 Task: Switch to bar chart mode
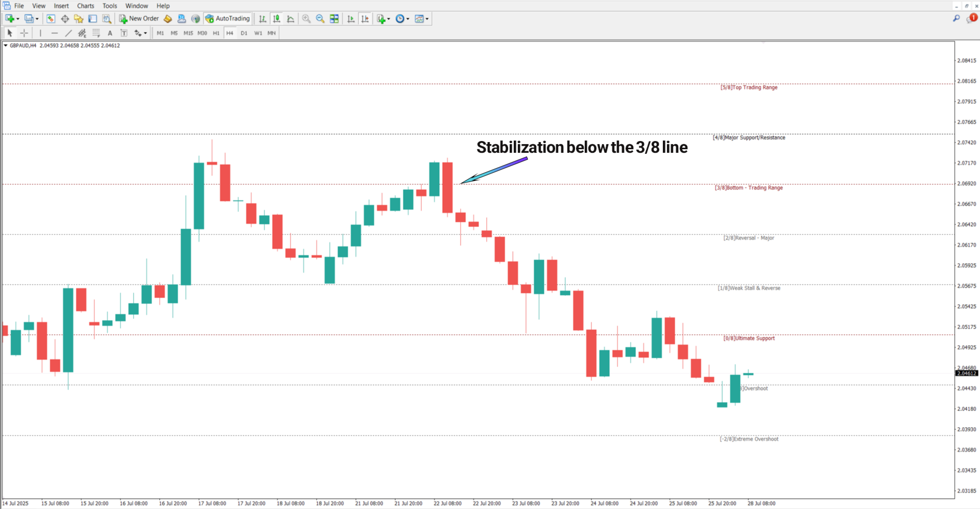click(x=262, y=18)
